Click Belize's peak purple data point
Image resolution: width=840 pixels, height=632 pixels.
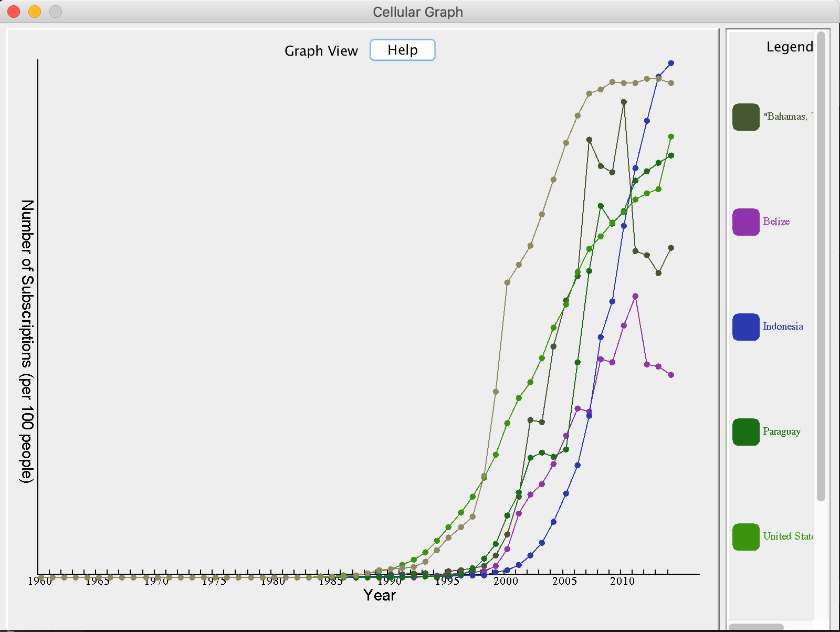click(x=635, y=296)
